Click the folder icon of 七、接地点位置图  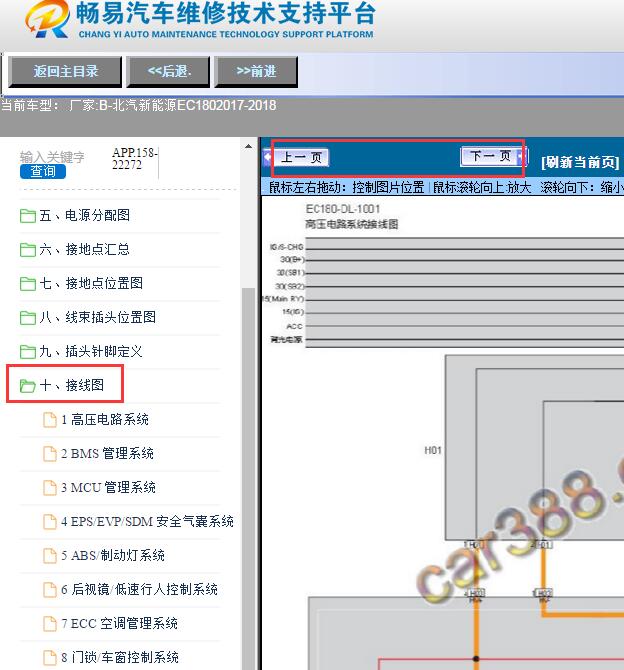(x=28, y=283)
